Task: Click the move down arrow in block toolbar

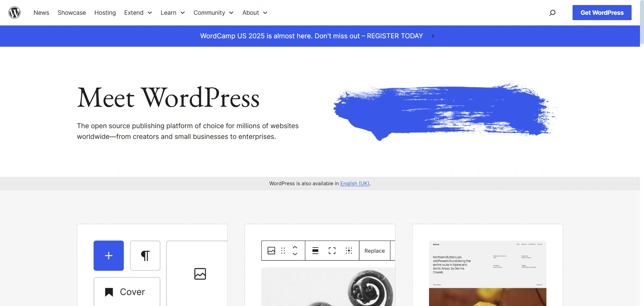Action: [x=295, y=254]
